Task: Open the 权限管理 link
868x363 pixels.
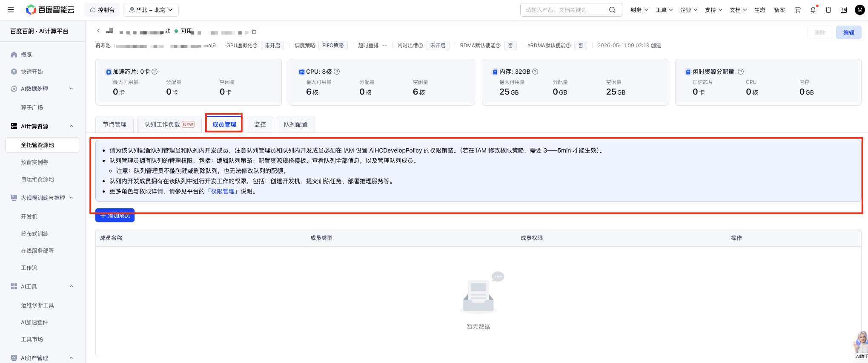Action: coord(223,191)
